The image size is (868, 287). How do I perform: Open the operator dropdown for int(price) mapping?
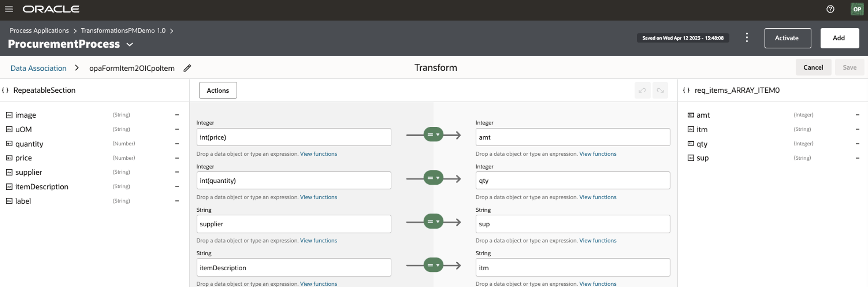point(433,135)
